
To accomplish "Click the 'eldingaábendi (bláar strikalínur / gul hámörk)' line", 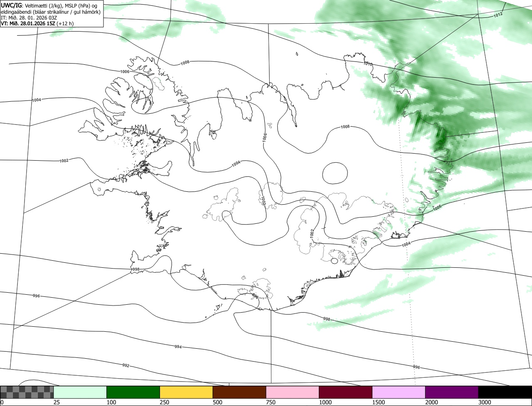I will [x=51, y=12].
